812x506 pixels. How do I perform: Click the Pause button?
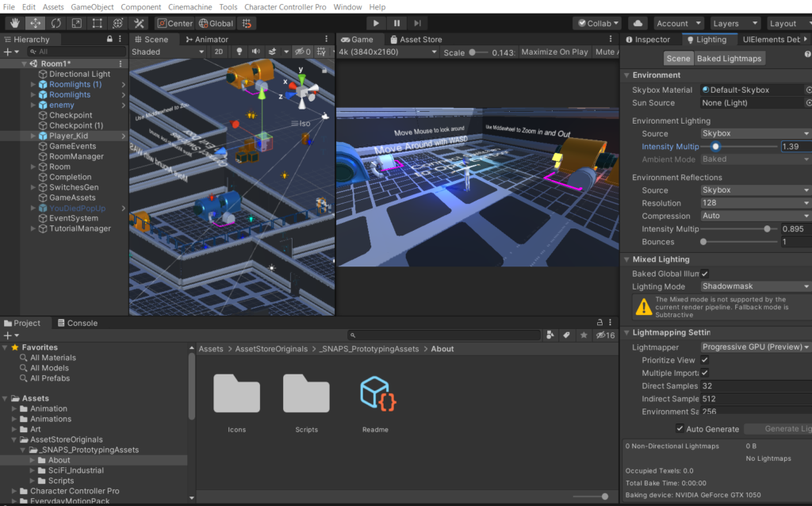[x=396, y=23]
